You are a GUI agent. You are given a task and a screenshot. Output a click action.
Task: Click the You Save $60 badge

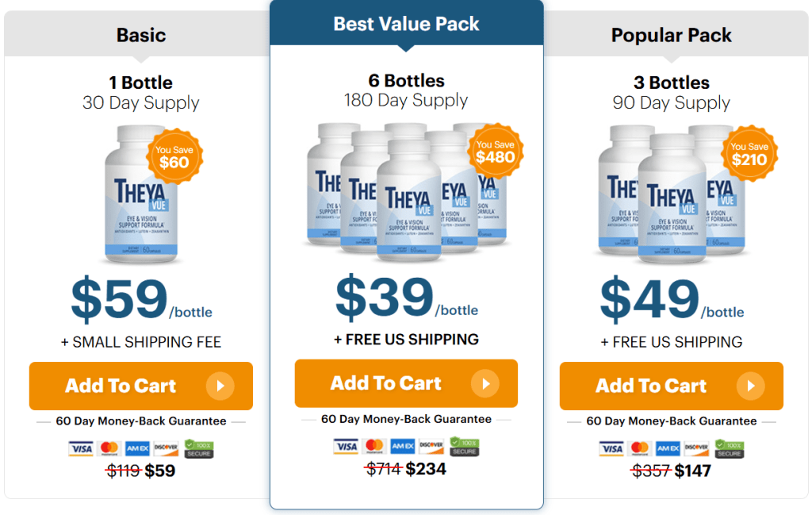click(174, 156)
